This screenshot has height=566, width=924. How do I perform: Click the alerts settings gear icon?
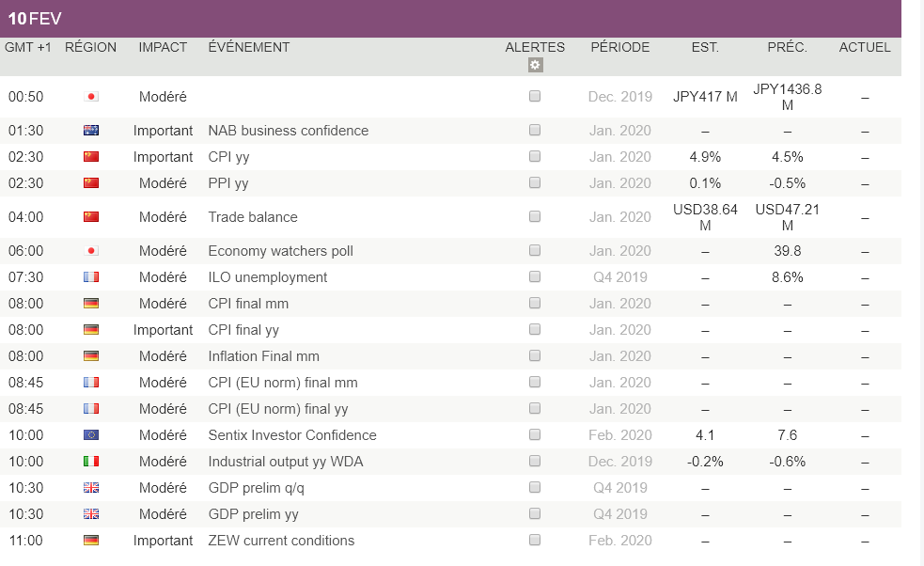535,65
